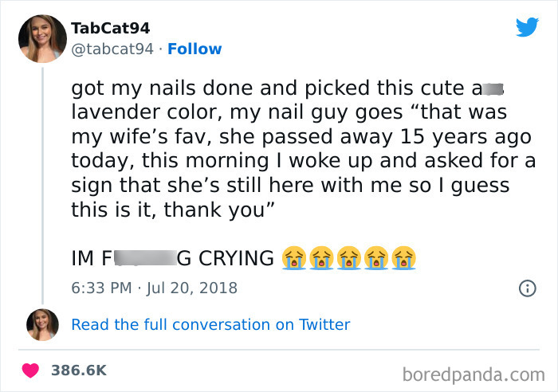Image resolution: width=558 pixels, height=392 pixels.
Task: Click the "CRYING" text line
Action: [225, 258]
